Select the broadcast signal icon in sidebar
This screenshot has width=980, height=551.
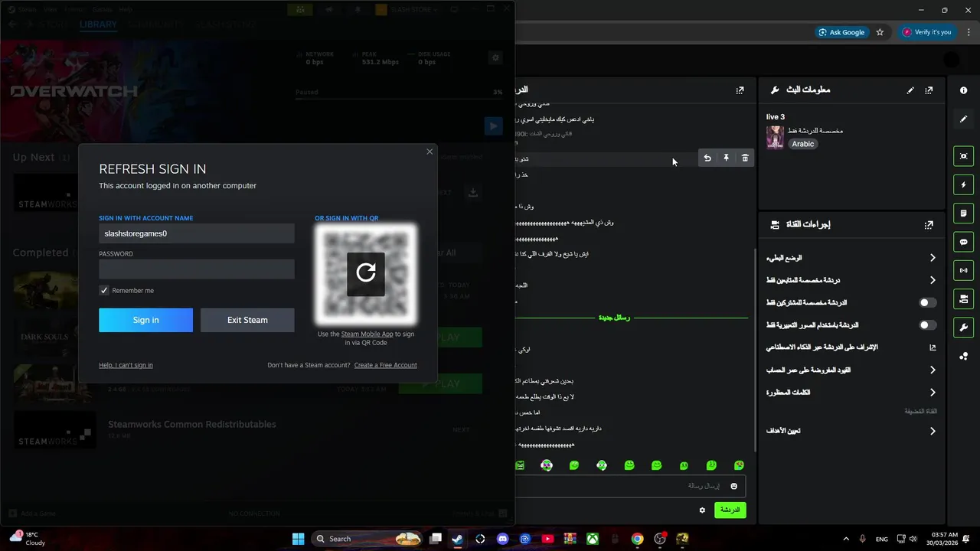pos(963,270)
